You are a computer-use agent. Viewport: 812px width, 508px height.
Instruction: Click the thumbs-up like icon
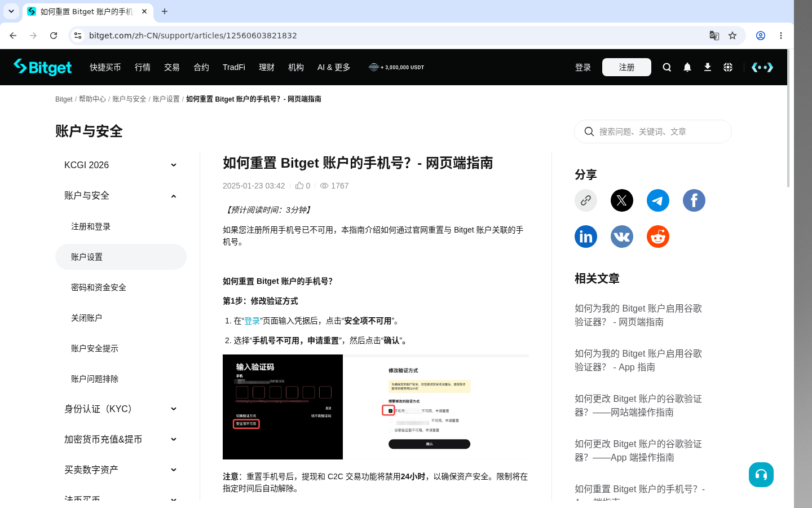[x=299, y=185]
